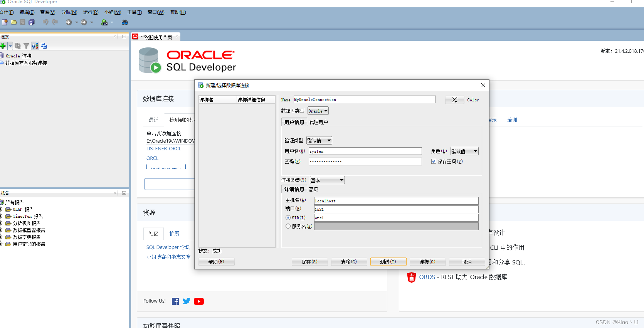Click the 用户名 input field
The image size is (644, 328).
pyautogui.click(x=365, y=151)
